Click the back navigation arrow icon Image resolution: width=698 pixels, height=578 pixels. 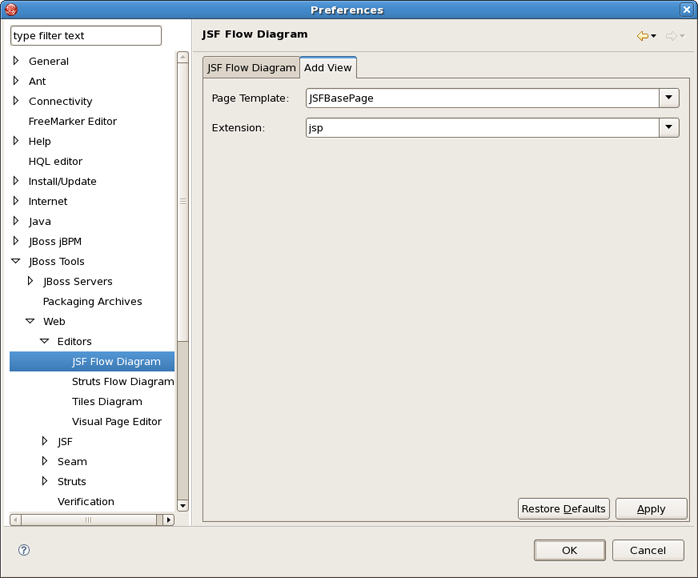(642, 36)
